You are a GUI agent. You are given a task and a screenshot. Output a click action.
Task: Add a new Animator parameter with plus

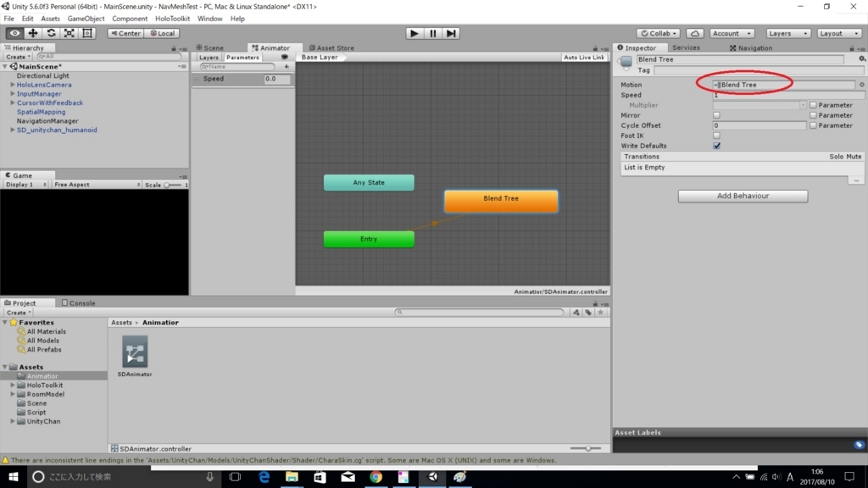click(x=287, y=66)
